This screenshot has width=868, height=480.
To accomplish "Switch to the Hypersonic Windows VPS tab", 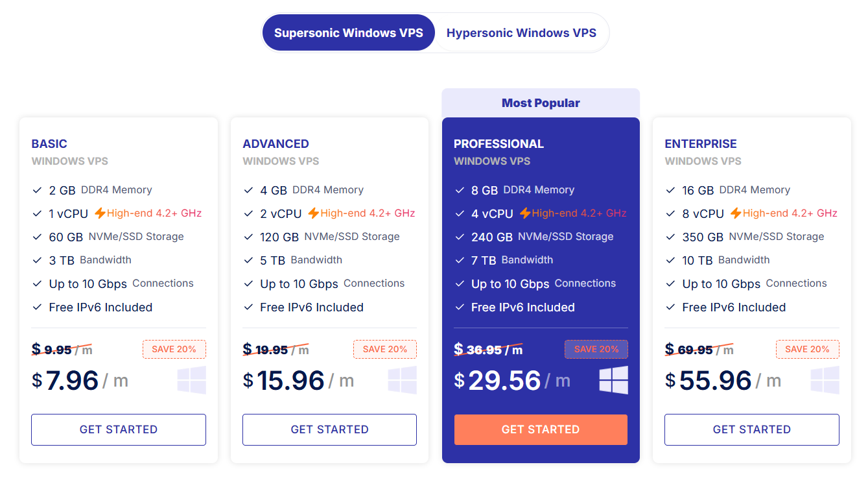I will [x=521, y=32].
